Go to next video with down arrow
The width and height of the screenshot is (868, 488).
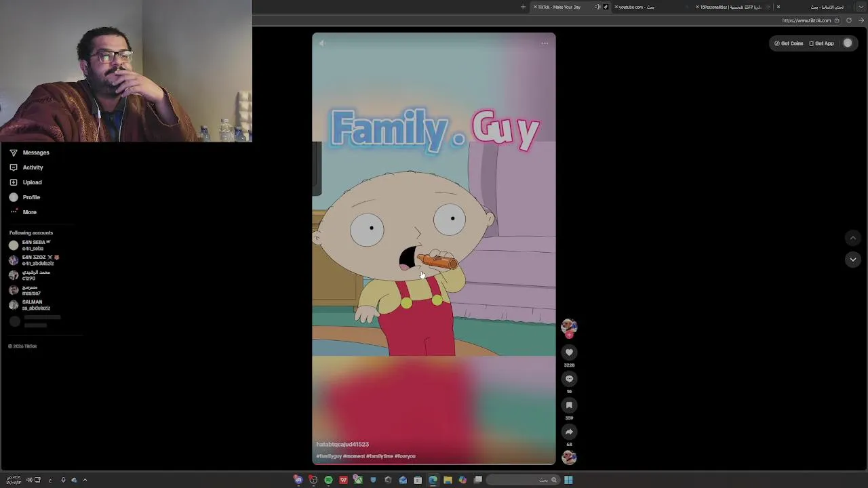(x=853, y=260)
